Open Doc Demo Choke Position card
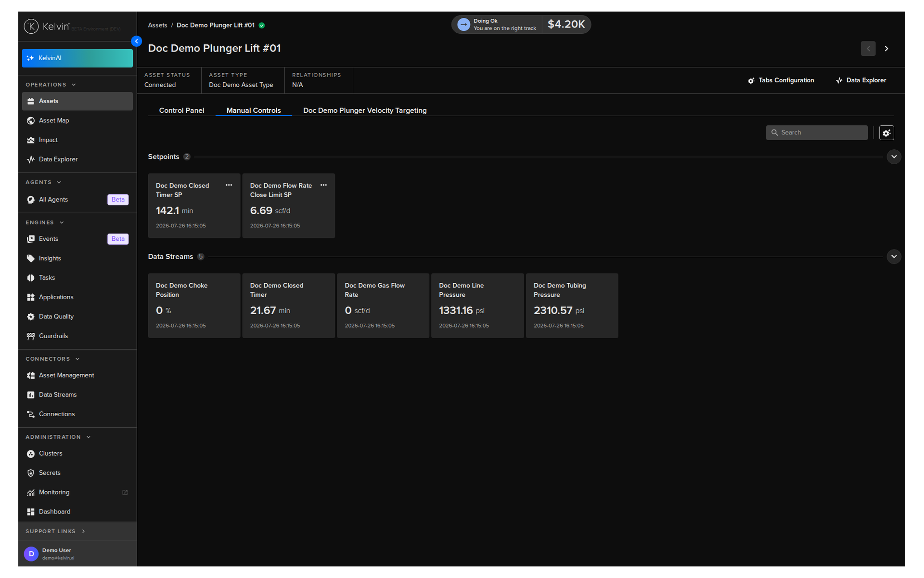The width and height of the screenshot is (924, 578). point(194,306)
